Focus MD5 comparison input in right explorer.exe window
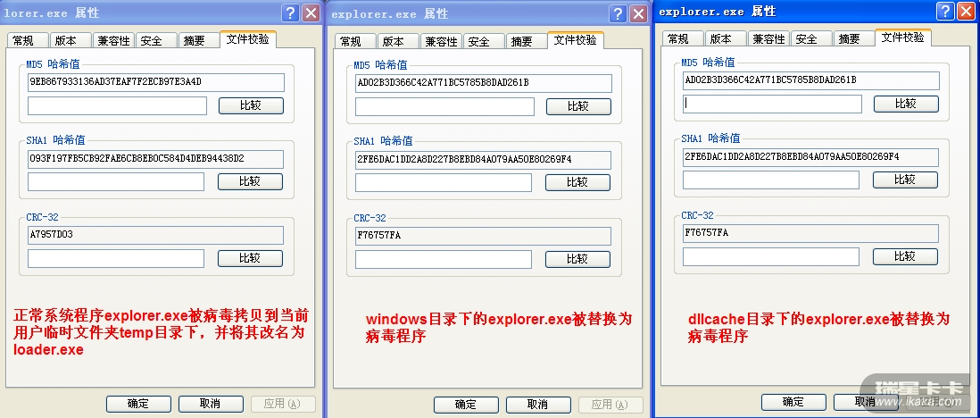This screenshot has height=418, width=980. 773,104
